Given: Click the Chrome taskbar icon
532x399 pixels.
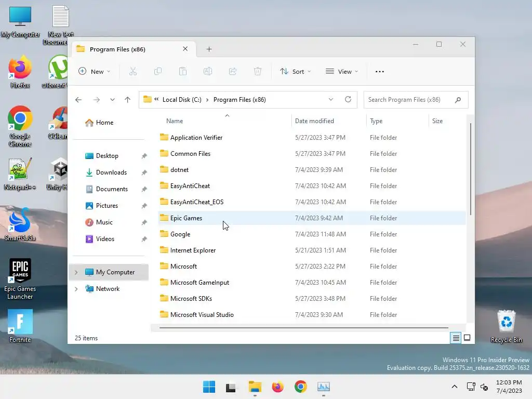Looking at the screenshot, I should 301,387.
